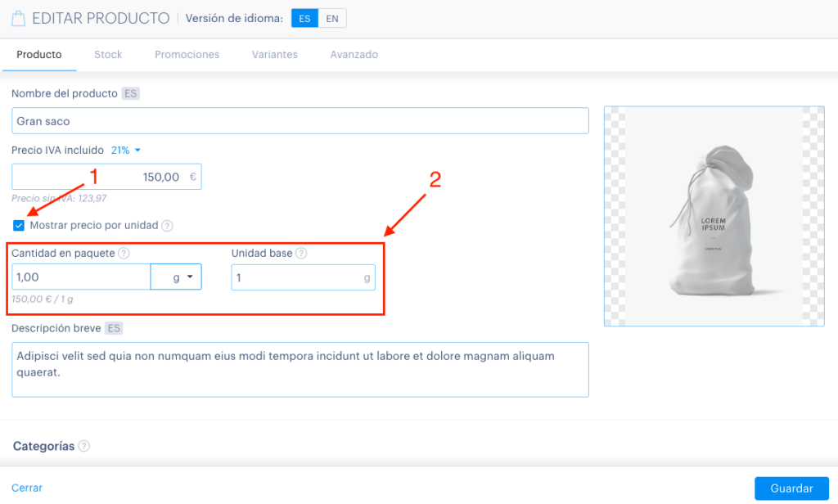Viewport: 838px width, 504px height.
Task: Toggle Mostrar precio por unidad checkbox
Action: pos(19,226)
